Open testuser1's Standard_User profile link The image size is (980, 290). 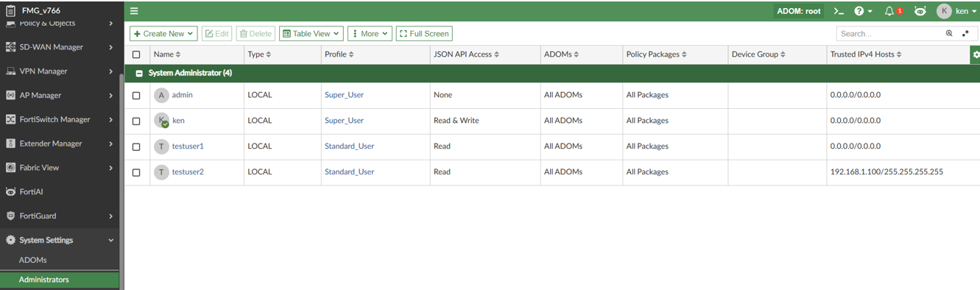click(x=349, y=146)
